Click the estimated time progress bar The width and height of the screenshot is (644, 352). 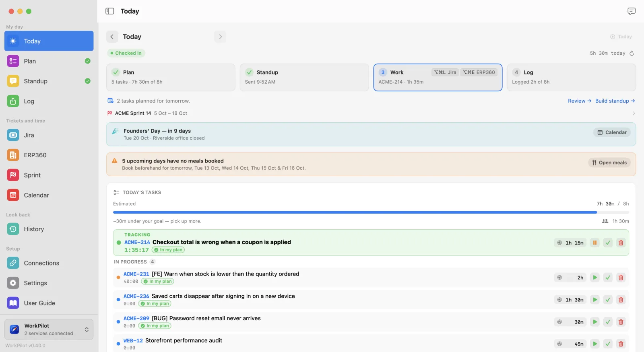pos(371,212)
